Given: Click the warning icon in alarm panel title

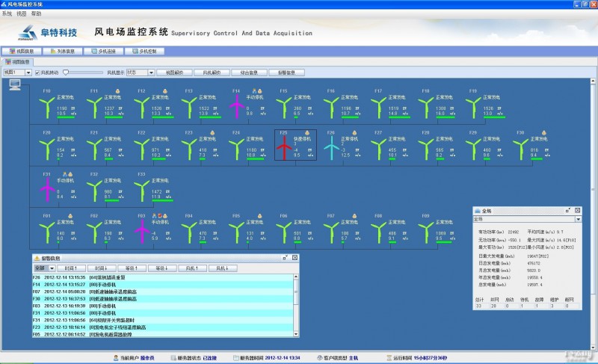Looking at the screenshot, I should pyautogui.click(x=37, y=258).
